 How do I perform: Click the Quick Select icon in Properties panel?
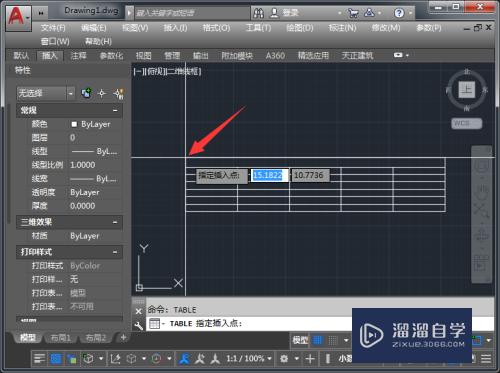coord(86,93)
